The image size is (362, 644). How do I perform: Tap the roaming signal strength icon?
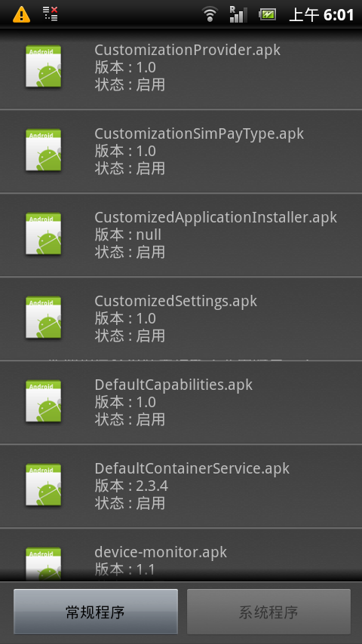tap(238, 14)
